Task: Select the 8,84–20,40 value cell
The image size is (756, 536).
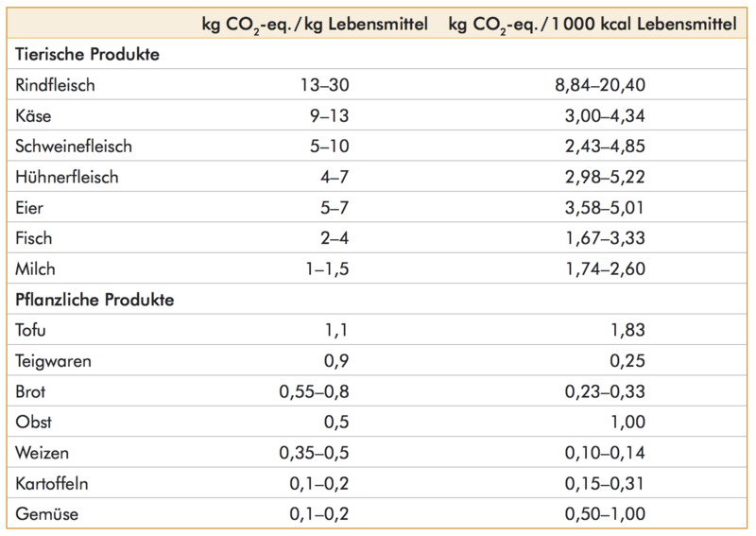Action: click(x=603, y=86)
